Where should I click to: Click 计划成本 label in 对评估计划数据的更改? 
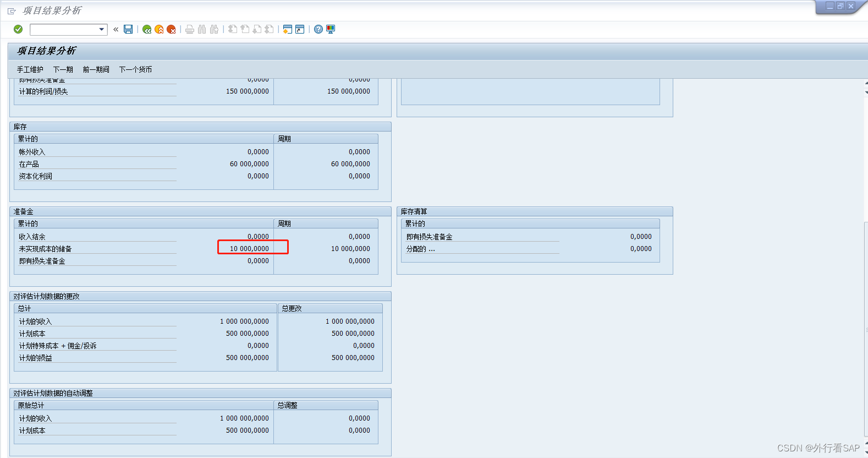click(32, 334)
